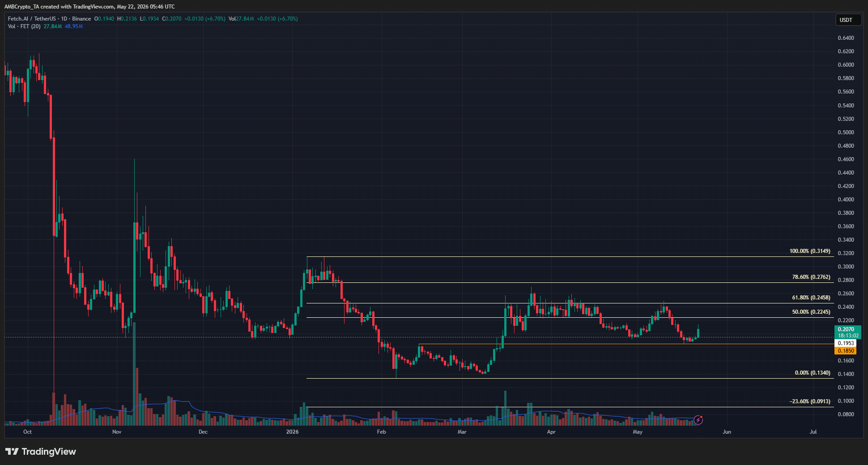This screenshot has width=868, height=465.
Task: Select the -23.60% (0.0913) Fibonacci label
Action: tap(810, 401)
